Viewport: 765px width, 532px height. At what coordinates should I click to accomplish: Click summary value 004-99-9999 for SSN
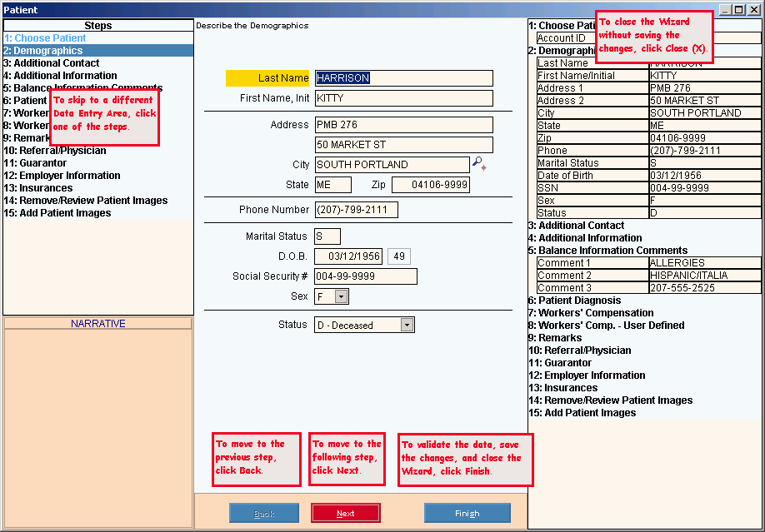tap(704, 188)
